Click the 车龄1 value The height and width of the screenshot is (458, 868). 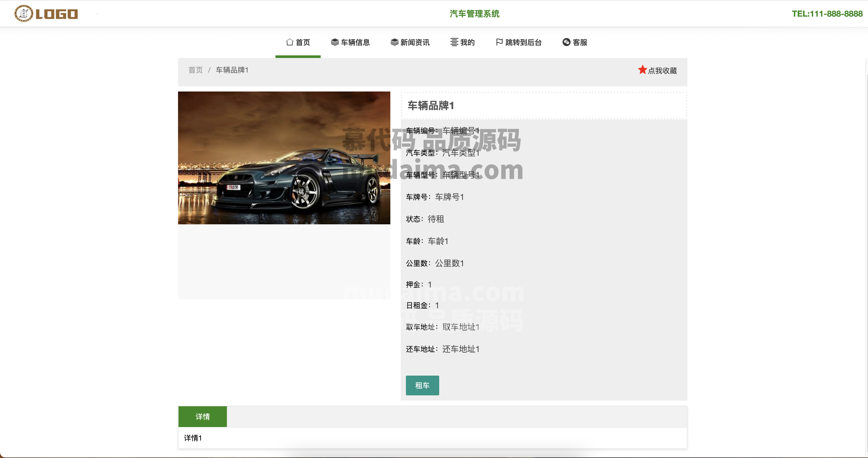pyautogui.click(x=438, y=241)
